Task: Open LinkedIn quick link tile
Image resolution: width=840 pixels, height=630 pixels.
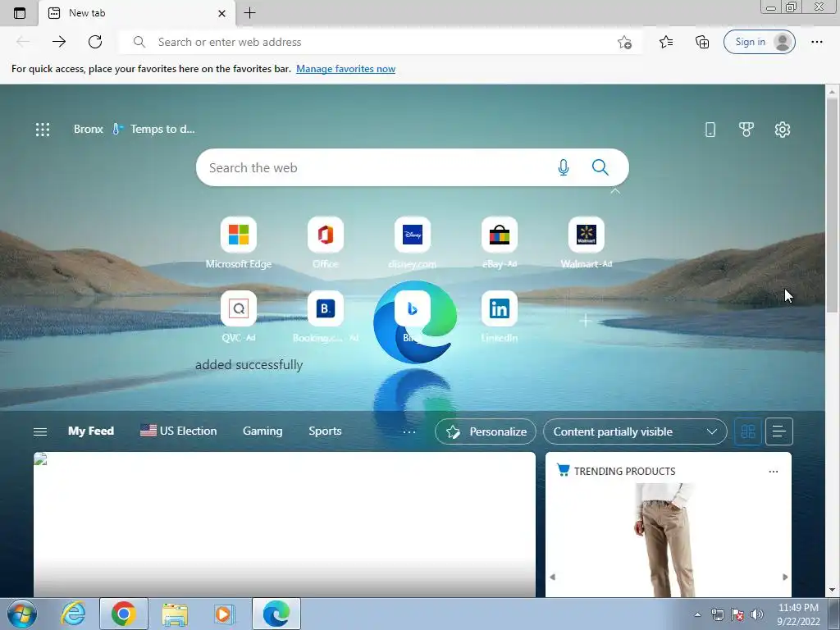Action: tap(500, 317)
